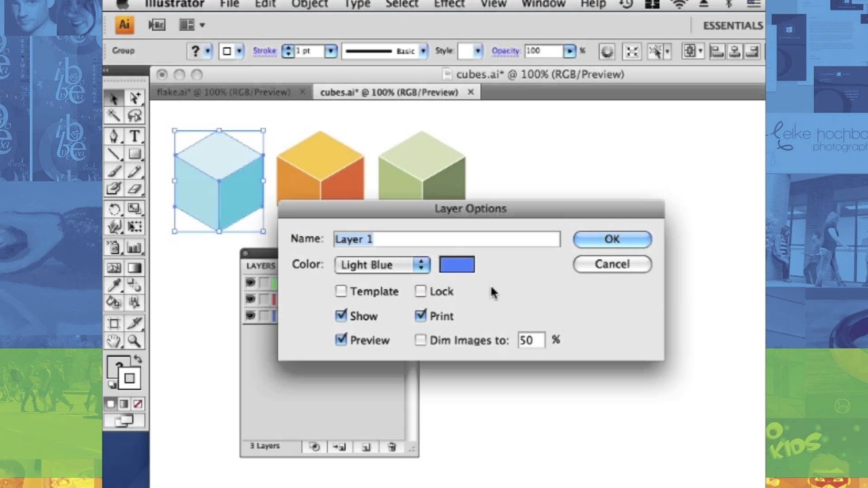Open the stroke weight dropdown
Screen dimensions: 868x488
(330, 51)
